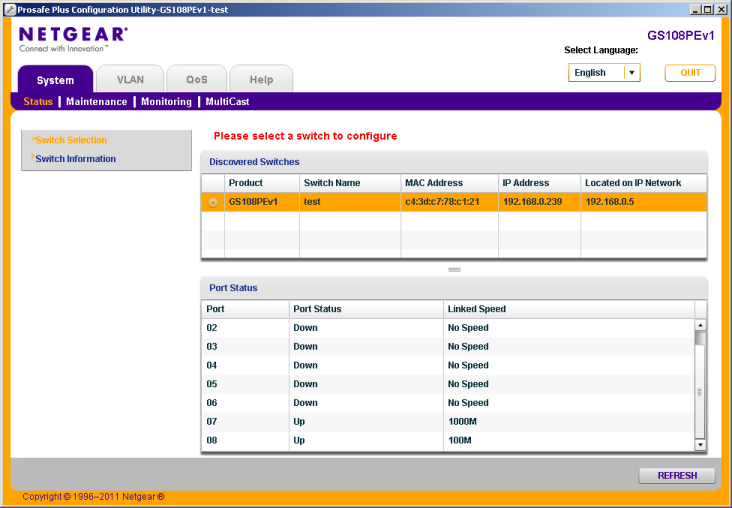Click the Down status of port 02

[x=305, y=328]
